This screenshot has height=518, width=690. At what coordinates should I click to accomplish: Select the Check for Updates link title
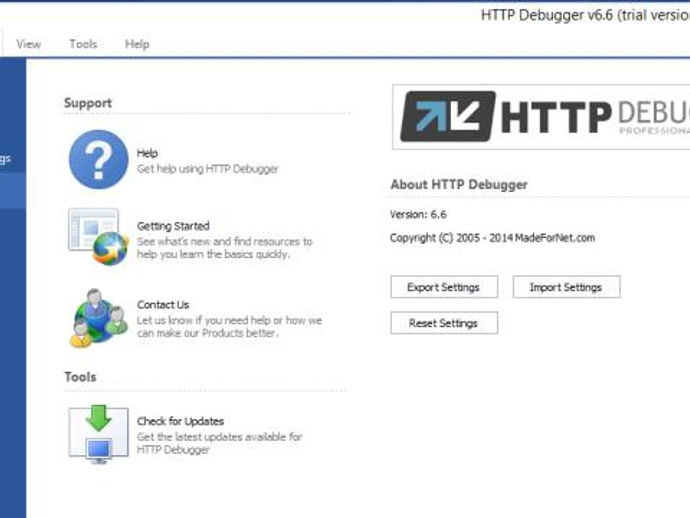point(180,421)
